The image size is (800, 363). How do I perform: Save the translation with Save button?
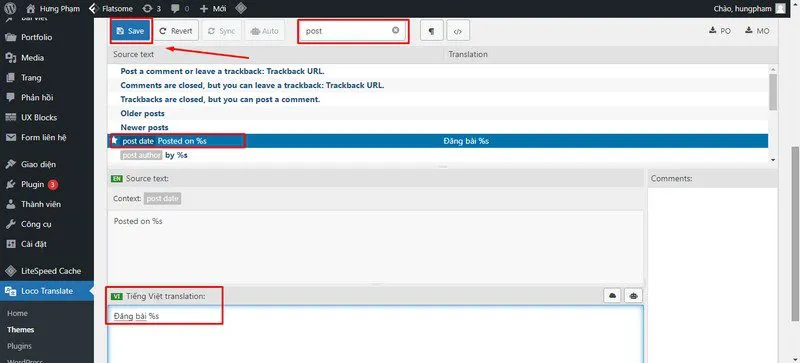(131, 31)
